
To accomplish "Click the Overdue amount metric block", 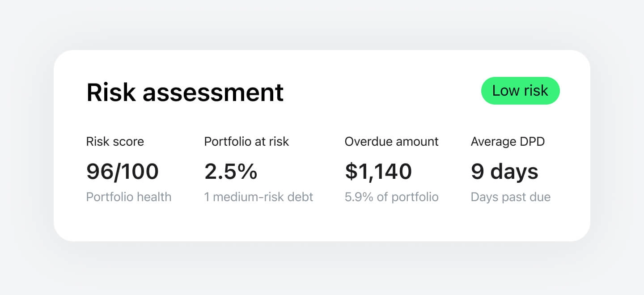I will click(x=391, y=170).
